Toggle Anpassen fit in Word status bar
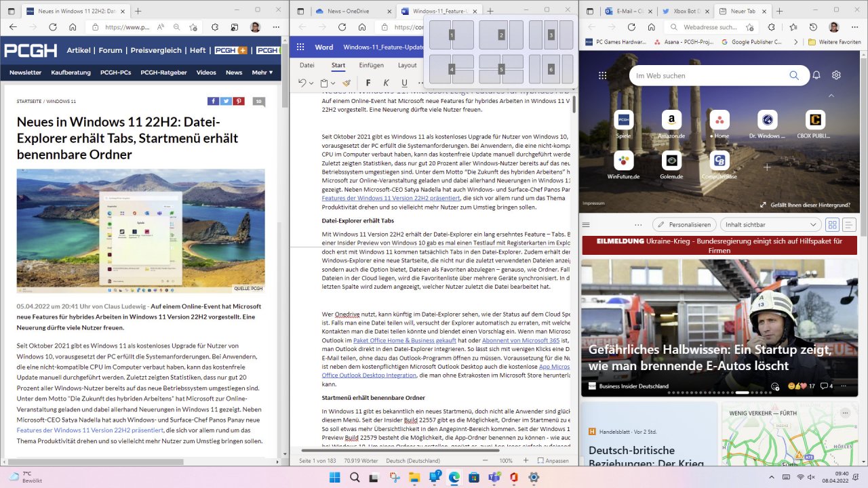The width and height of the screenshot is (868, 488). click(x=552, y=461)
